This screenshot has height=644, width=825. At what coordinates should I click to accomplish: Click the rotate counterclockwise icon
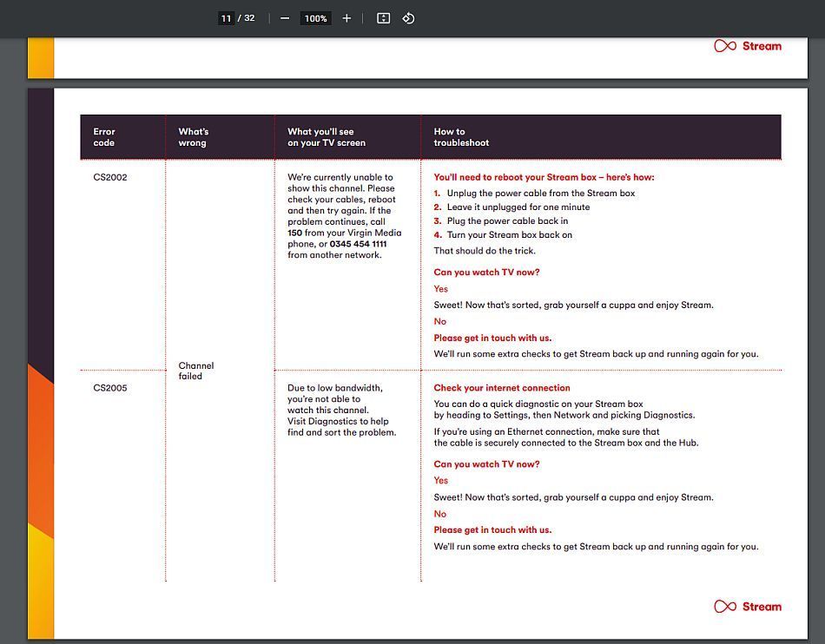(408, 18)
